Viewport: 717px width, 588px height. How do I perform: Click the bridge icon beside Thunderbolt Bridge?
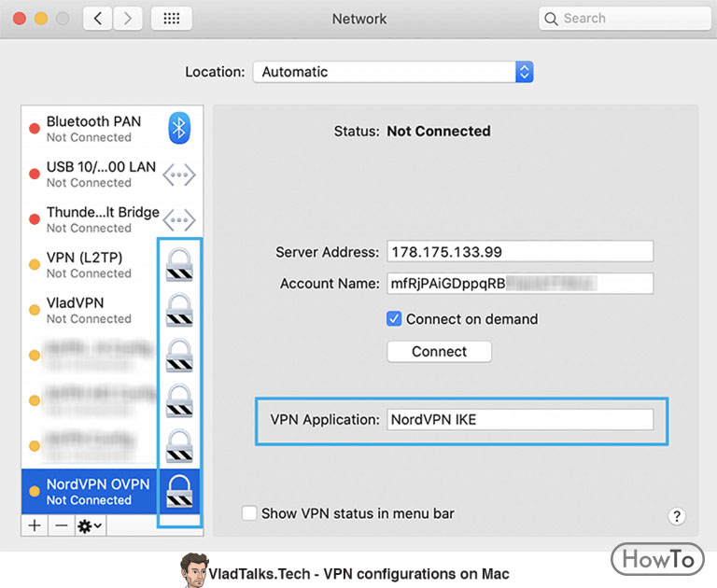(x=179, y=220)
